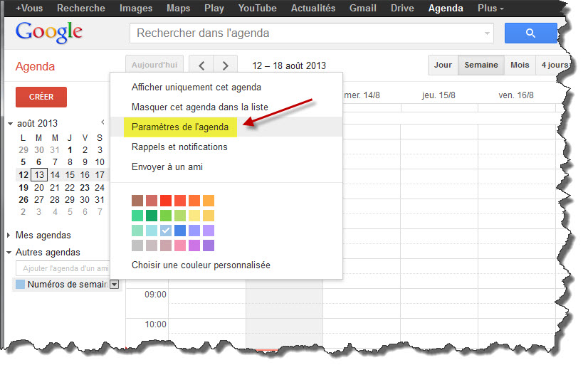Click the blue search magnifier button
588x370 pixels.
(x=530, y=33)
